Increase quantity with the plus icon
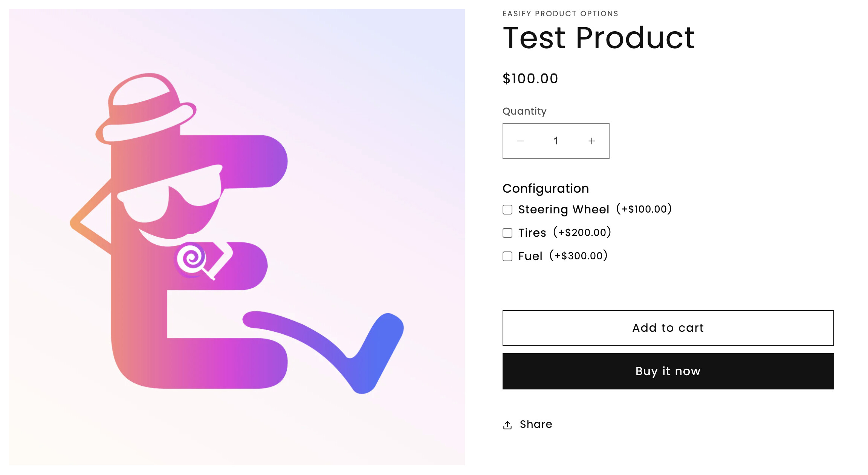This screenshot has width=868, height=475. tap(592, 141)
